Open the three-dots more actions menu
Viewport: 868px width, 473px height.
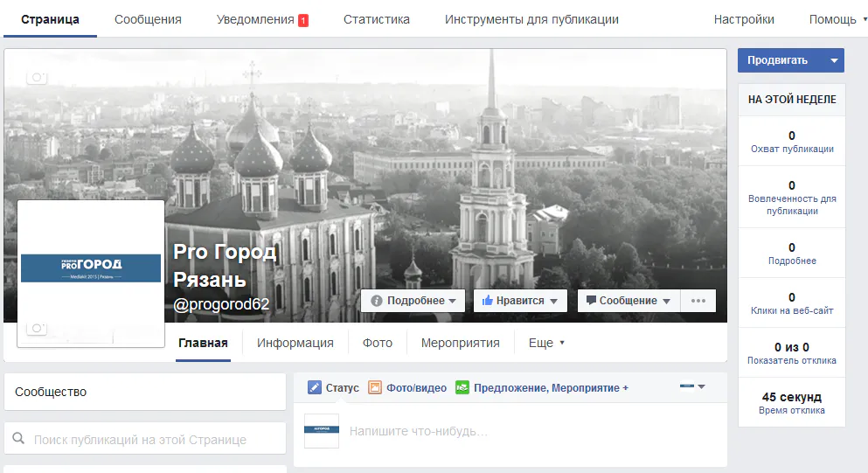click(698, 301)
